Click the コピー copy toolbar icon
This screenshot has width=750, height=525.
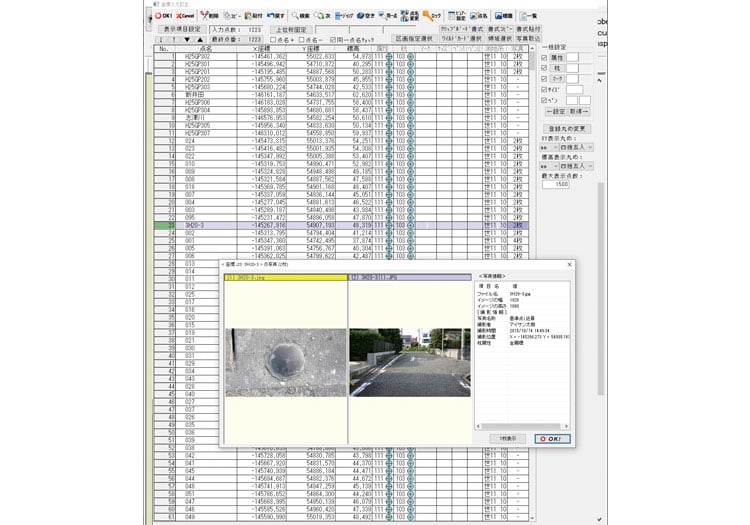point(232,16)
